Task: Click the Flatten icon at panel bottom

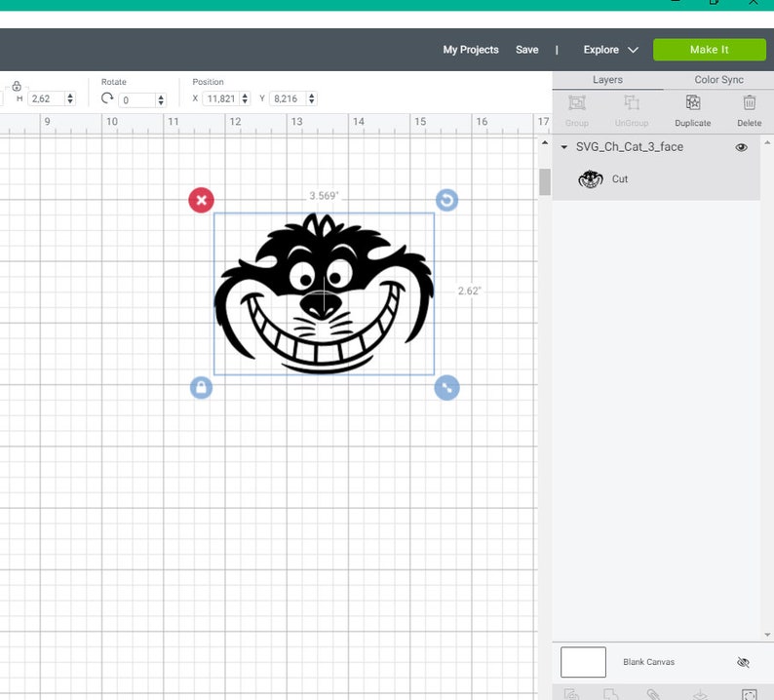Action: click(700, 694)
